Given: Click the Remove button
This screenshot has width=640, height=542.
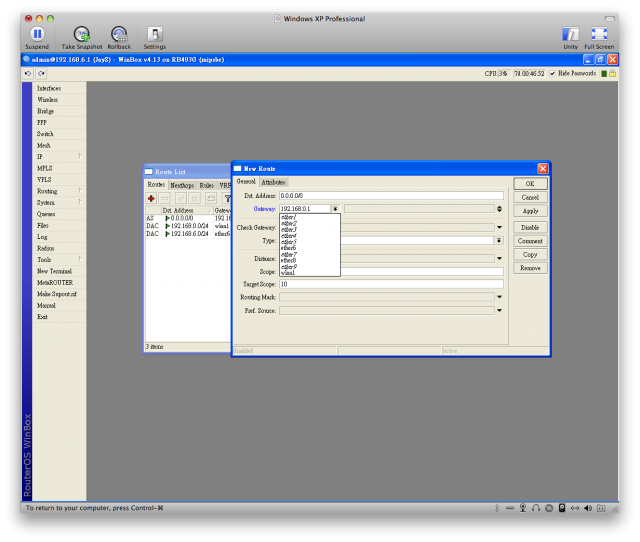Looking at the screenshot, I should (x=530, y=268).
